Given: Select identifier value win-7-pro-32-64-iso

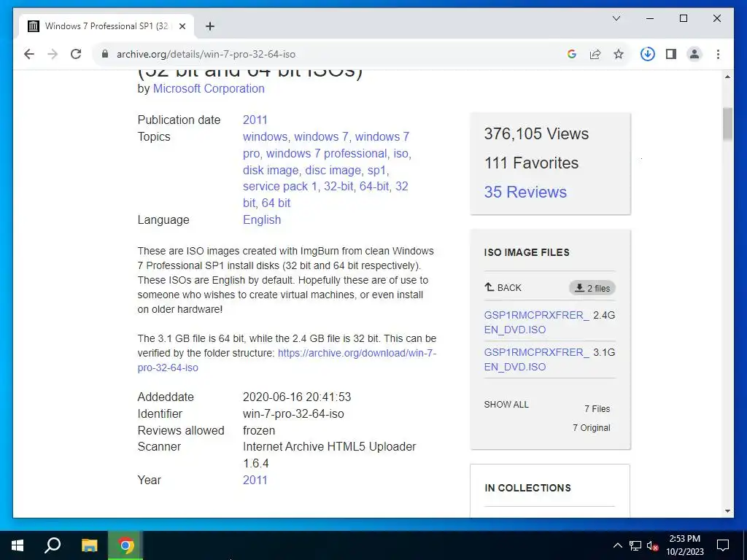Looking at the screenshot, I should point(293,414).
